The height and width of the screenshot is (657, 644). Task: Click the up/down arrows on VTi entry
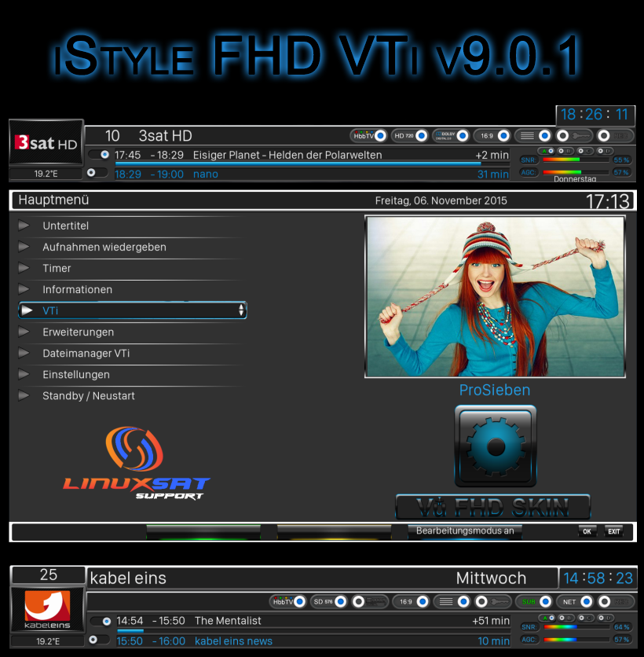240,310
